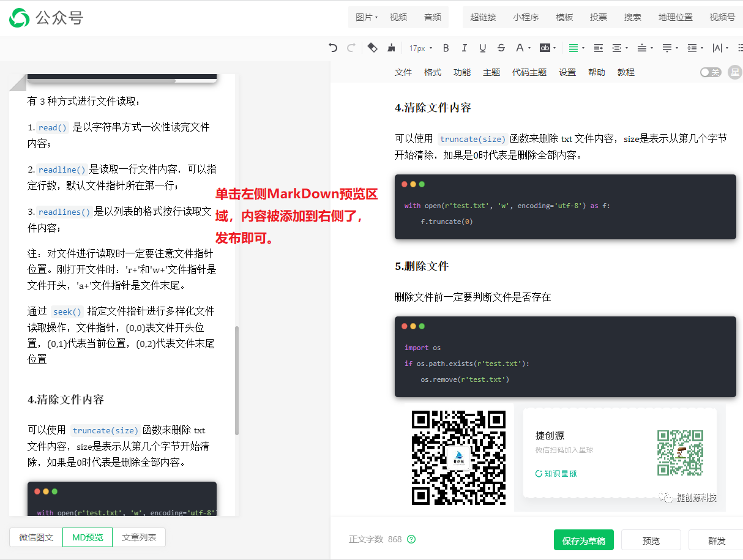Click the first-line indent icon
The height and width of the screenshot is (560, 743).
[617, 48]
